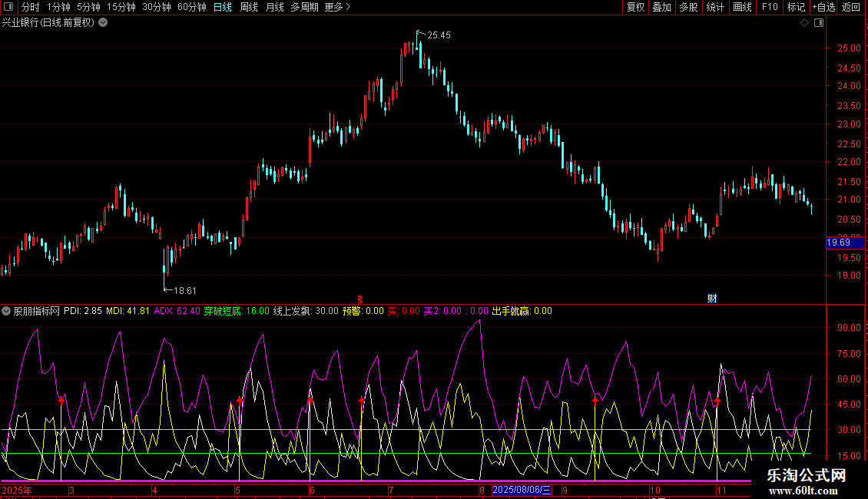Open F10 company information
Image resolution: width=868 pixels, height=499 pixels.
point(769,7)
